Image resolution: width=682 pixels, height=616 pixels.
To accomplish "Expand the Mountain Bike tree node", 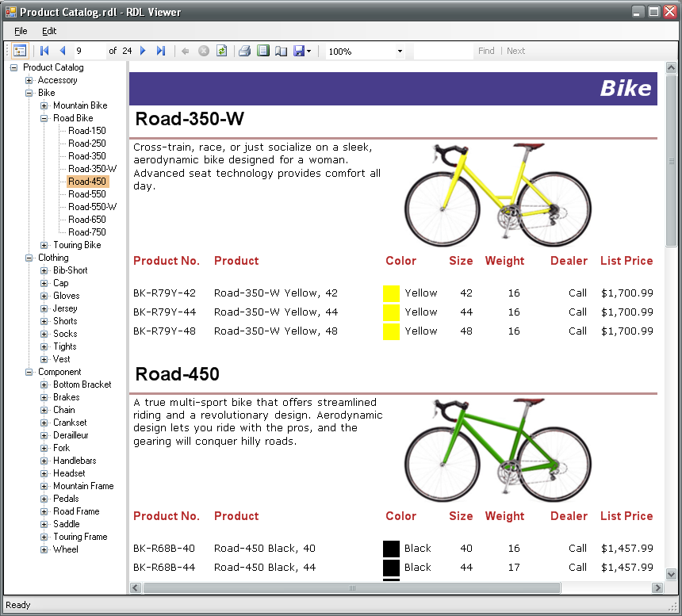I will click(44, 105).
